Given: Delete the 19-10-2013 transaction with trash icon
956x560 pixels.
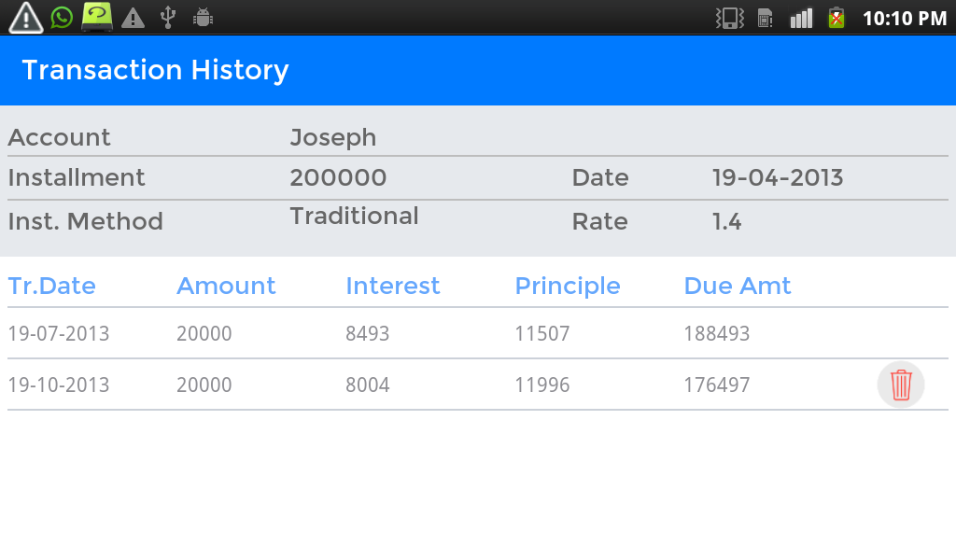Looking at the screenshot, I should (901, 385).
